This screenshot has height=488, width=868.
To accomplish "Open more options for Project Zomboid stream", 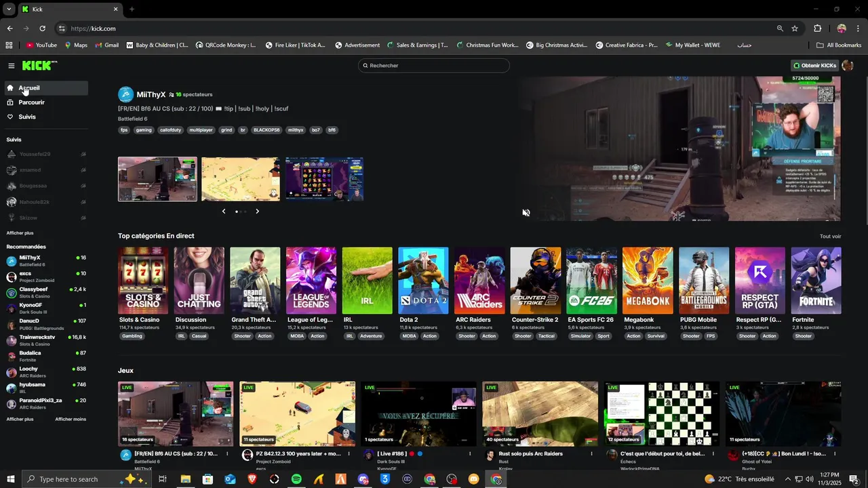I will click(349, 454).
